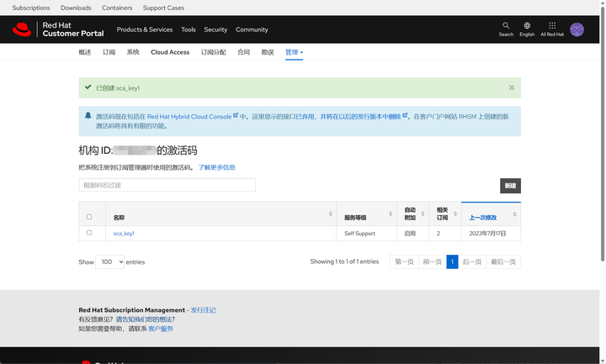Open the user avatar menu

tap(577, 29)
